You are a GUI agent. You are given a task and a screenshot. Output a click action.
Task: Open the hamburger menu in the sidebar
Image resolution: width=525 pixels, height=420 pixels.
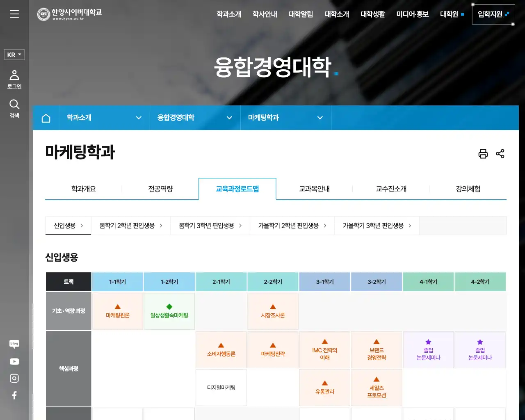tap(14, 14)
